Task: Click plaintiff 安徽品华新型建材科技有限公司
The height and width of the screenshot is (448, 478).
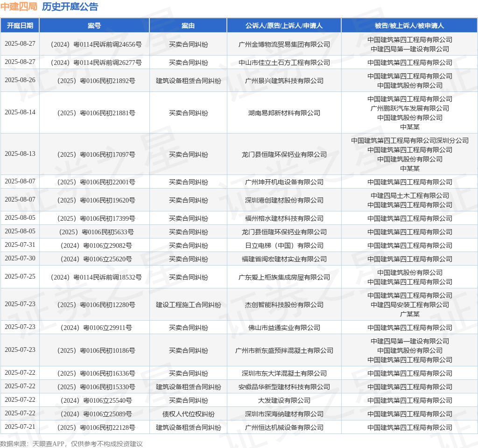Action: click(284, 387)
